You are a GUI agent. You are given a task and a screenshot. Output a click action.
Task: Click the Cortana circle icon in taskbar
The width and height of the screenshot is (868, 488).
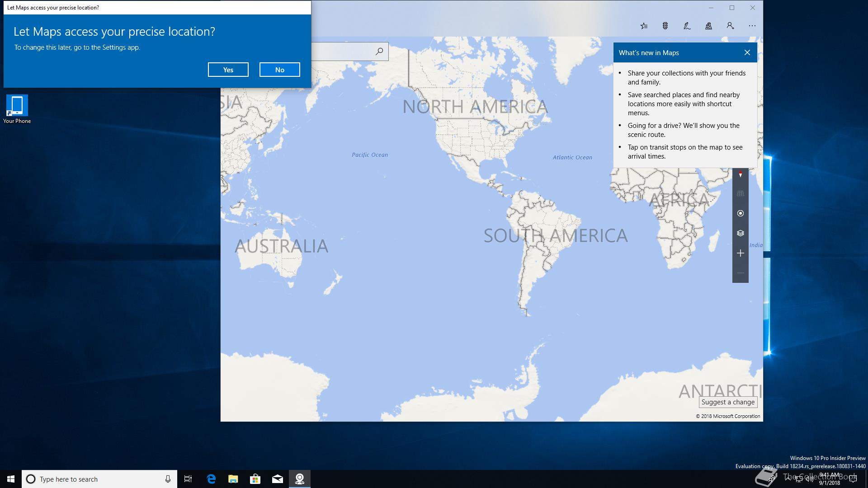pos(31,479)
